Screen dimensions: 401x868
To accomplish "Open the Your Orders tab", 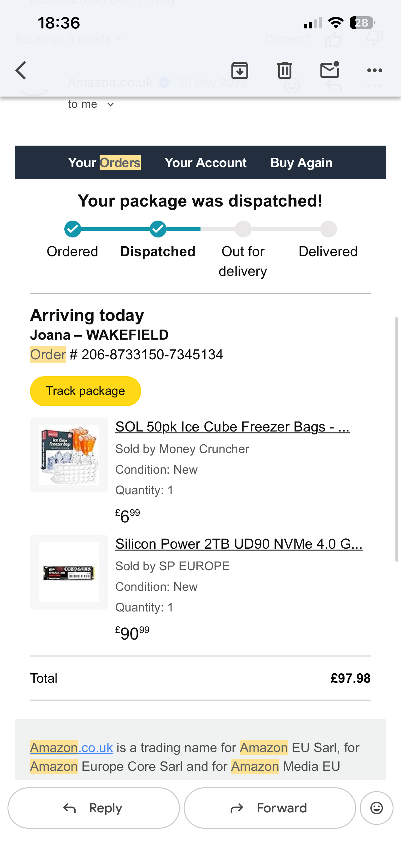I will [104, 163].
